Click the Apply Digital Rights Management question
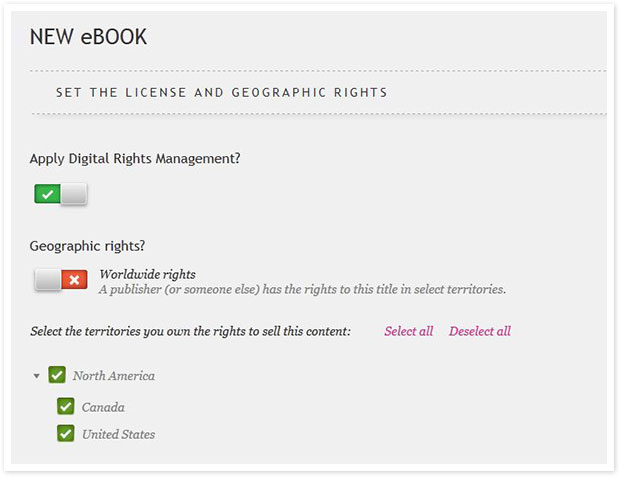620x477 pixels. pyautogui.click(x=135, y=159)
